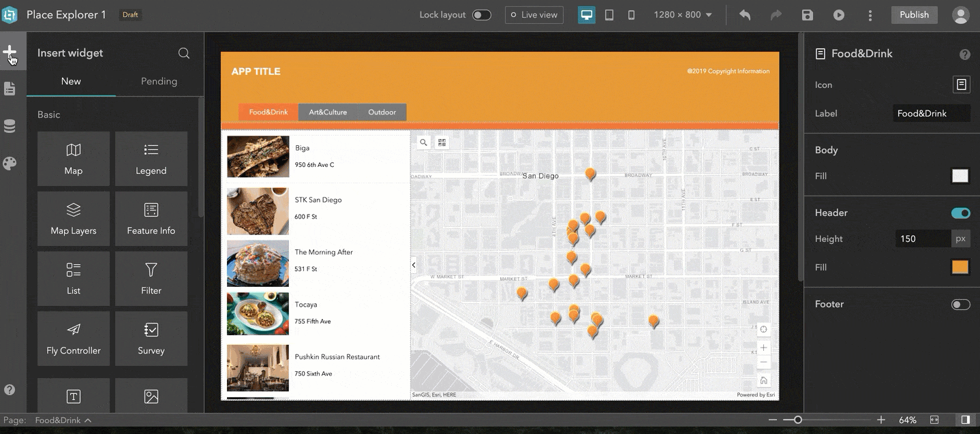Open the Theme palette icon

[x=10, y=164]
